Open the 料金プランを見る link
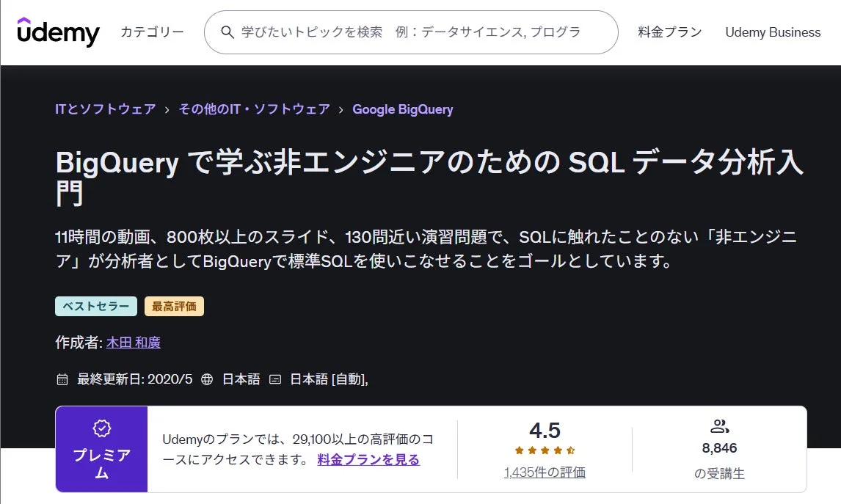This screenshot has height=504, width=841. coord(368,459)
